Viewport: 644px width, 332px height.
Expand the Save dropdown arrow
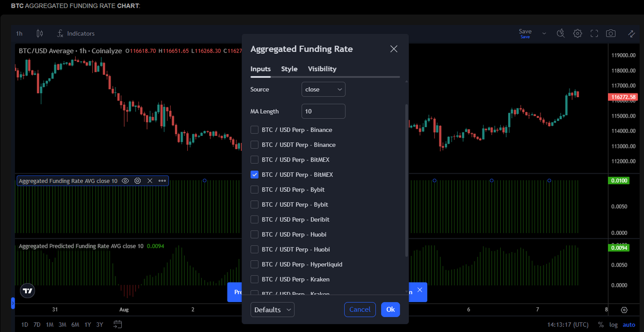coord(544,33)
